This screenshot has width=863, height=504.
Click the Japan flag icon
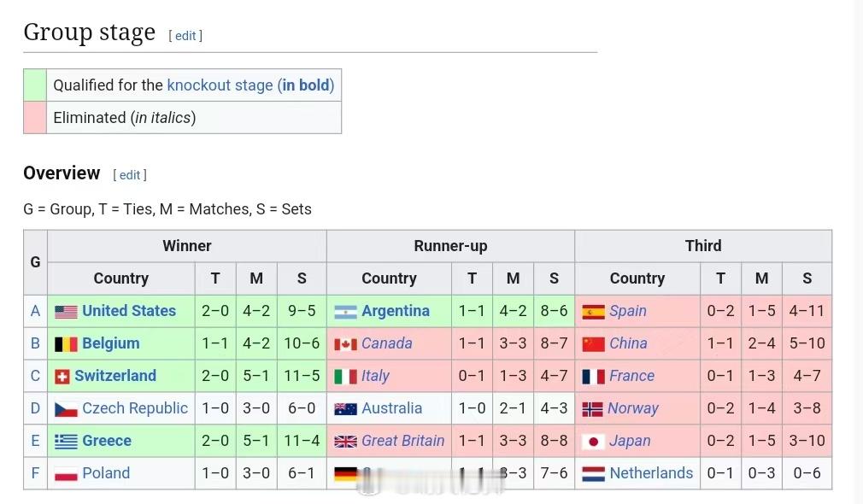[593, 442]
